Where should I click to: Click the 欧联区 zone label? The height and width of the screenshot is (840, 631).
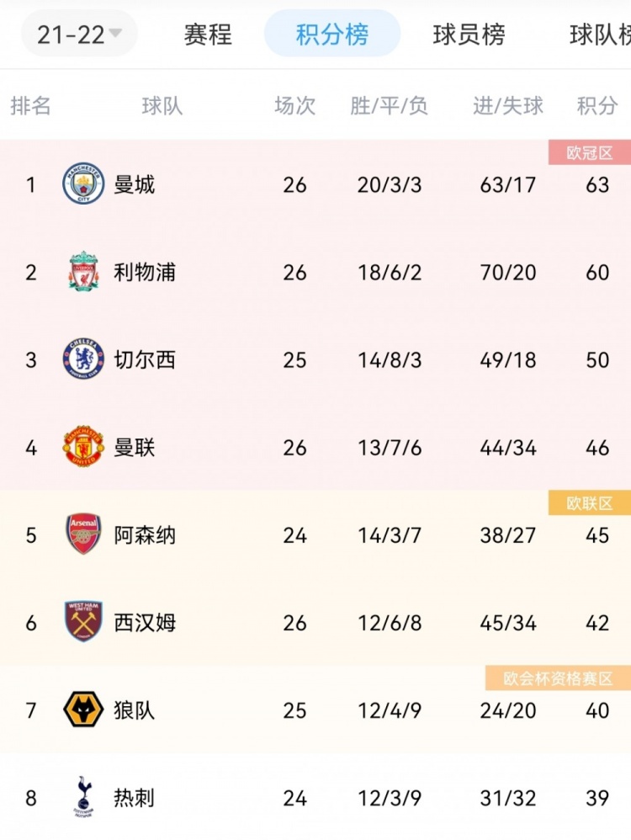click(x=589, y=503)
